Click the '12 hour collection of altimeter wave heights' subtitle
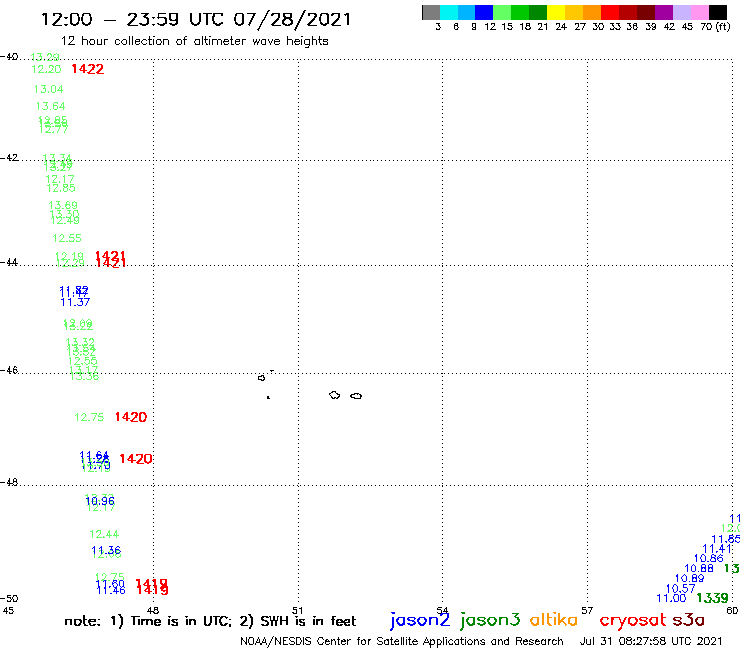The image size is (740, 650). coord(194,42)
